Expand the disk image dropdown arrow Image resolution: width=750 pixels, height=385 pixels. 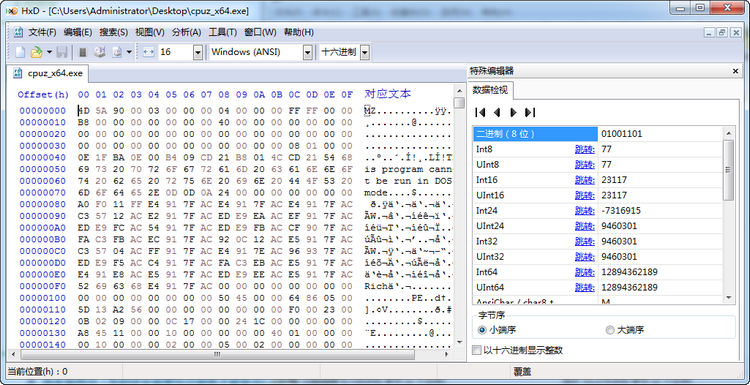click(x=129, y=52)
